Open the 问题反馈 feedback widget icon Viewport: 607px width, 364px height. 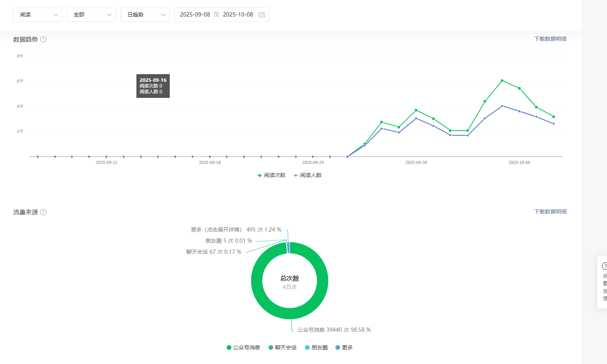[x=604, y=266]
